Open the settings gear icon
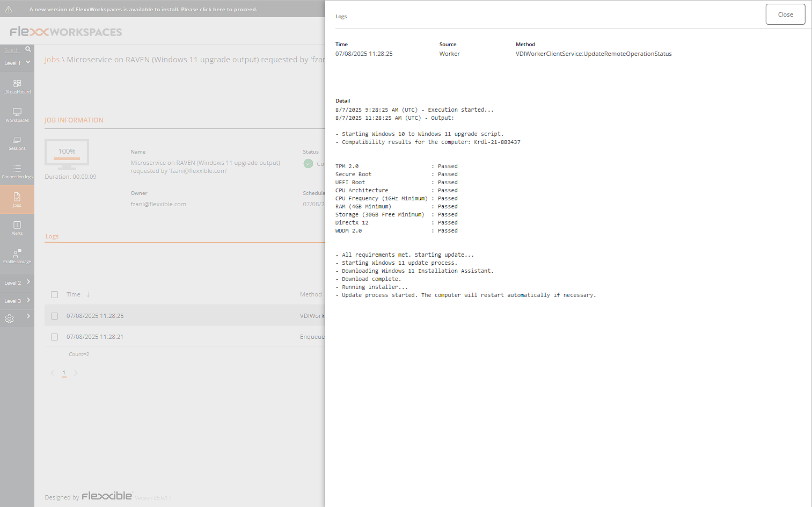Viewport: 812px width, 507px height. pyautogui.click(x=10, y=318)
